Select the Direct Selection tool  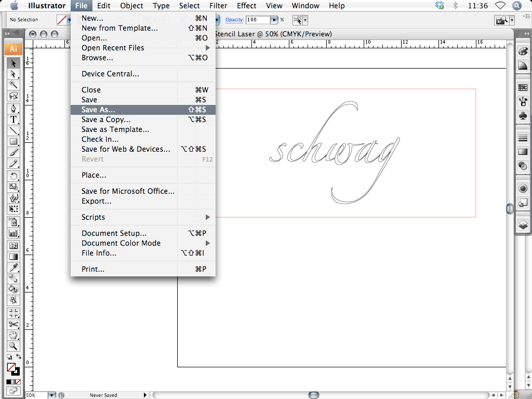(13, 74)
